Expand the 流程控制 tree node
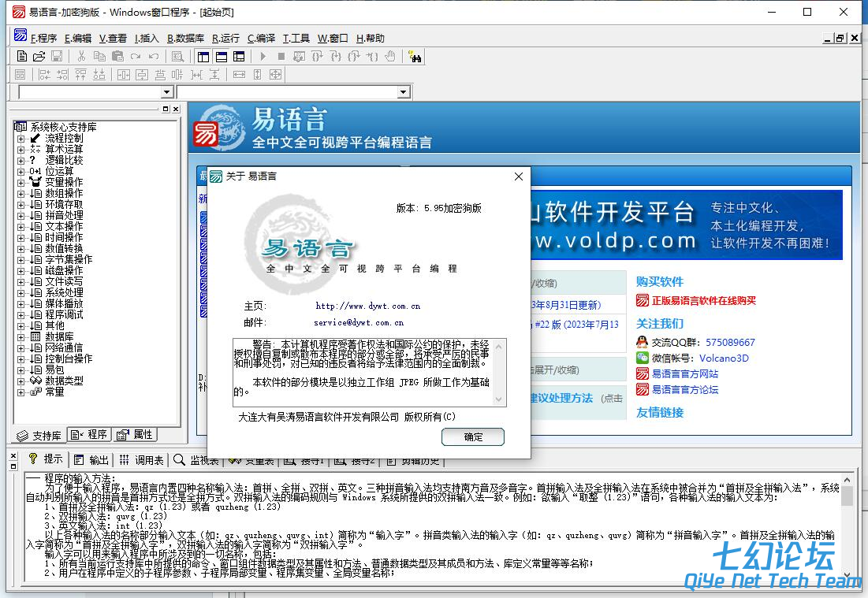The height and width of the screenshot is (598, 868). pyautogui.click(x=20, y=139)
